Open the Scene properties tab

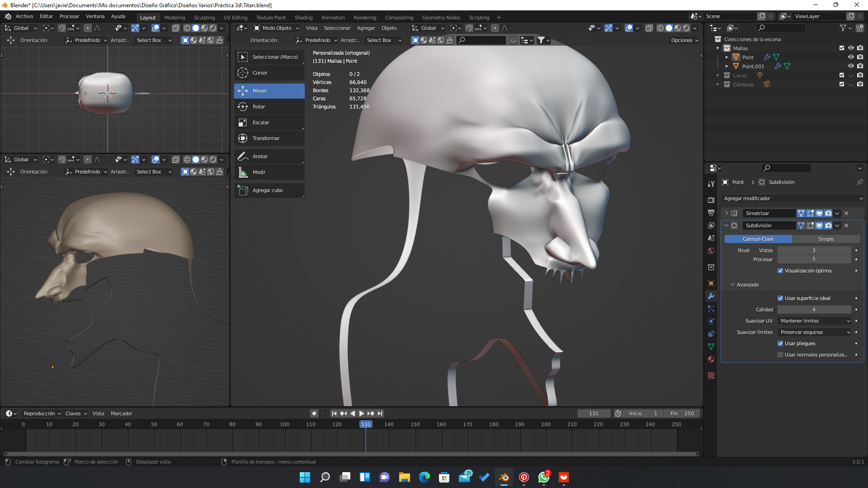(711, 238)
